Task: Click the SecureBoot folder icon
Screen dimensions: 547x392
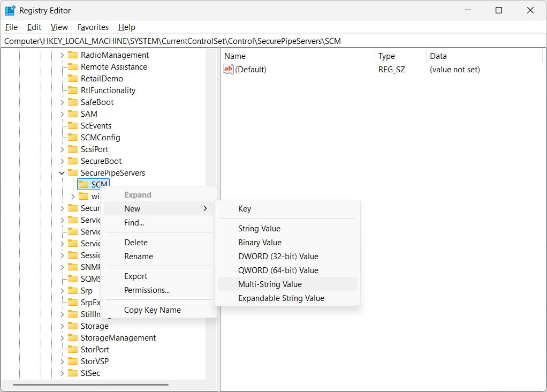Action: pos(73,161)
